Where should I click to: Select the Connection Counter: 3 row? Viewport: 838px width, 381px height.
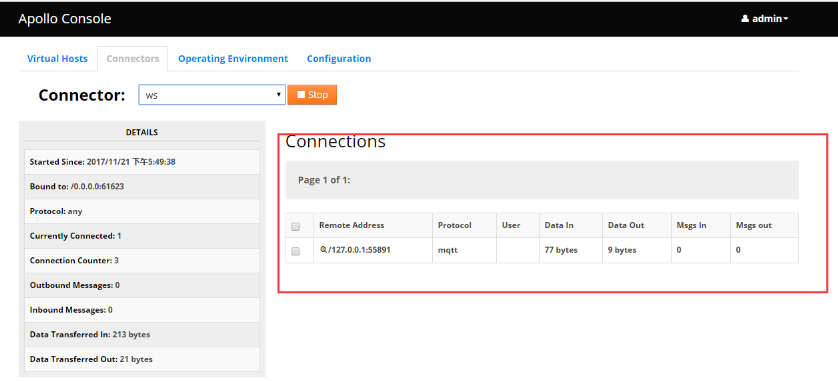pyautogui.click(x=142, y=260)
